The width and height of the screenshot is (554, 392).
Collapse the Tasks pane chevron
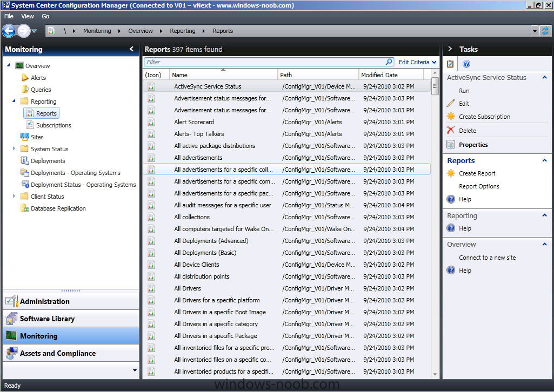point(450,49)
